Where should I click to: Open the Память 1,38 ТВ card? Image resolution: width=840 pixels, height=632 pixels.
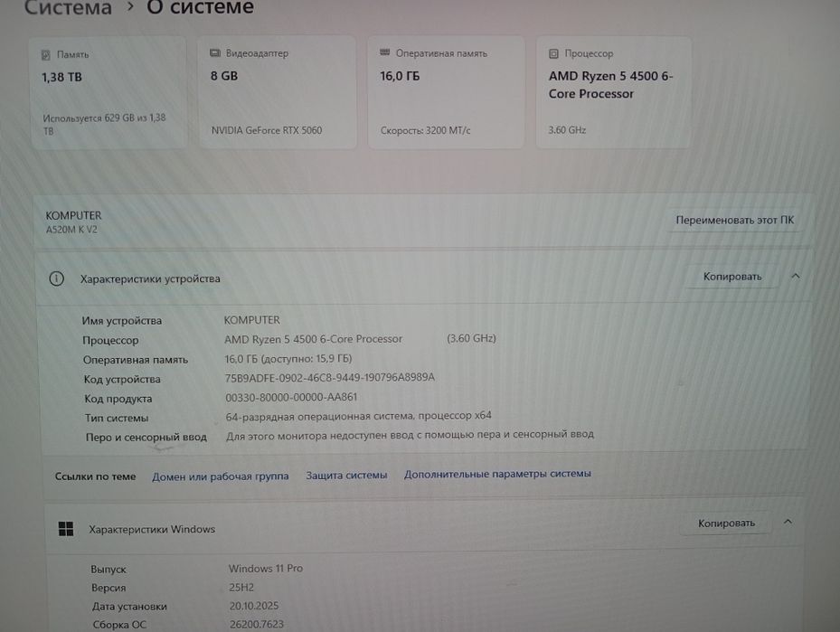pos(109,92)
